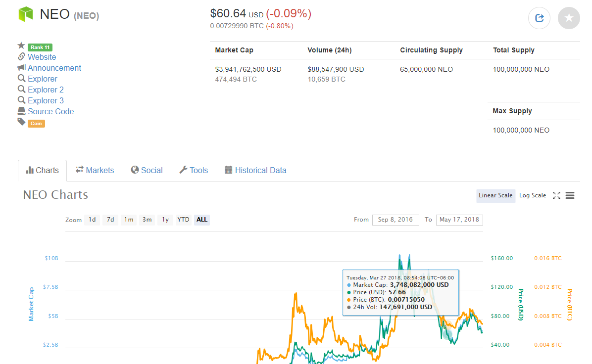Click the 0.00729990 BTC price text
Screen dimensions: 592x364
(x=237, y=26)
